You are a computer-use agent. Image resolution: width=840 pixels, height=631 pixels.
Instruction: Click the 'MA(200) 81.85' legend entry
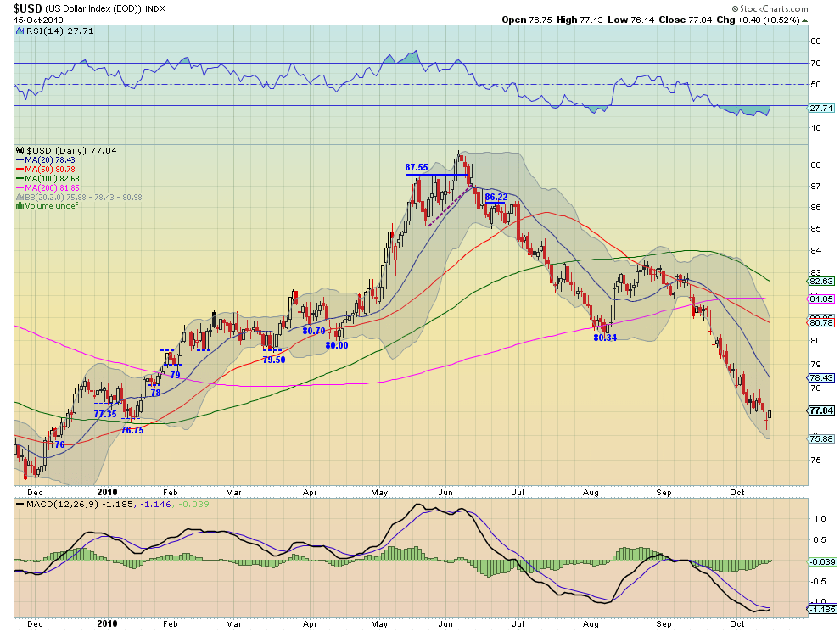coord(52,188)
